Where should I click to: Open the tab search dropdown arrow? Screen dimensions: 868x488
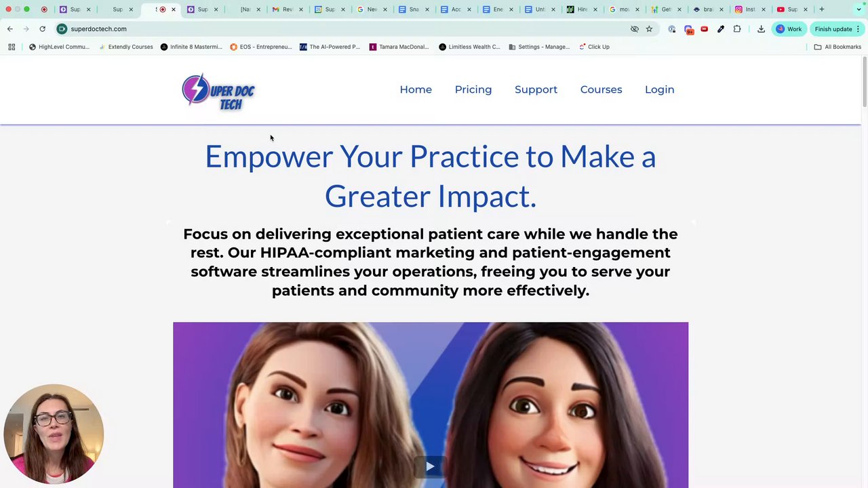point(859,9)
